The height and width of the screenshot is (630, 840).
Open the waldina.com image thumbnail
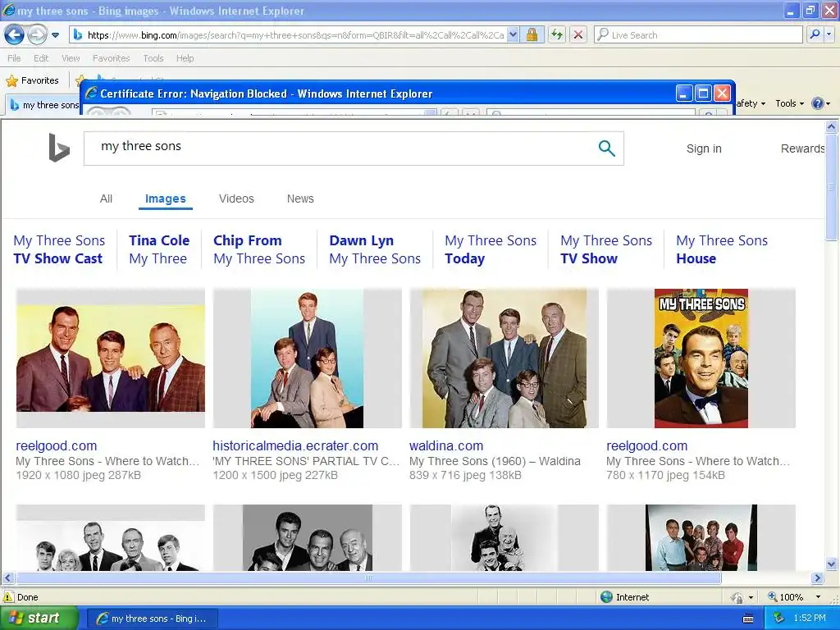tap(504, 358)
